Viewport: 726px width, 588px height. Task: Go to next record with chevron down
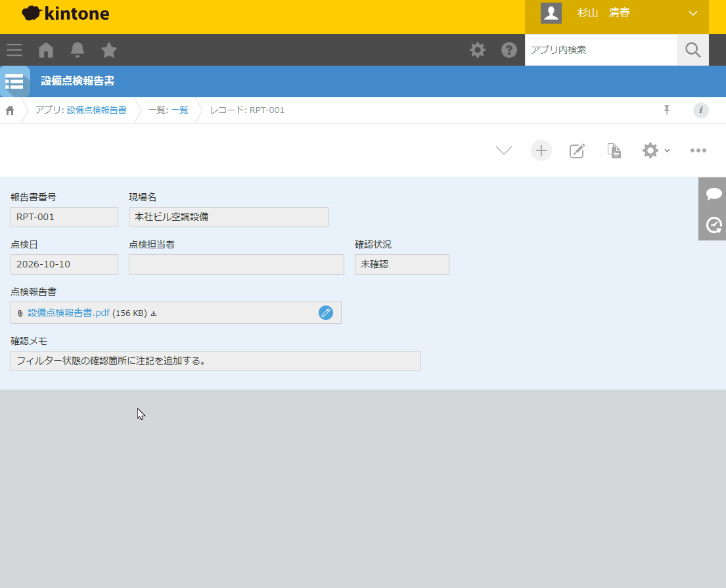pos(504,150)
